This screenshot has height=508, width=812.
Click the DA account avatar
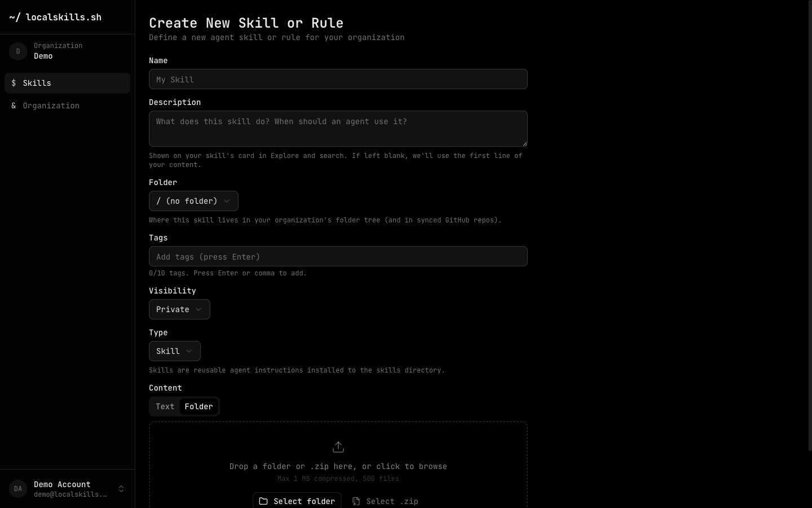18,489
